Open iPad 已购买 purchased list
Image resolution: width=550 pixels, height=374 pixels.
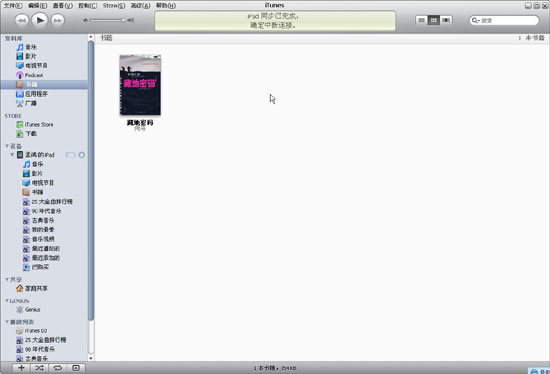point(36,267)
